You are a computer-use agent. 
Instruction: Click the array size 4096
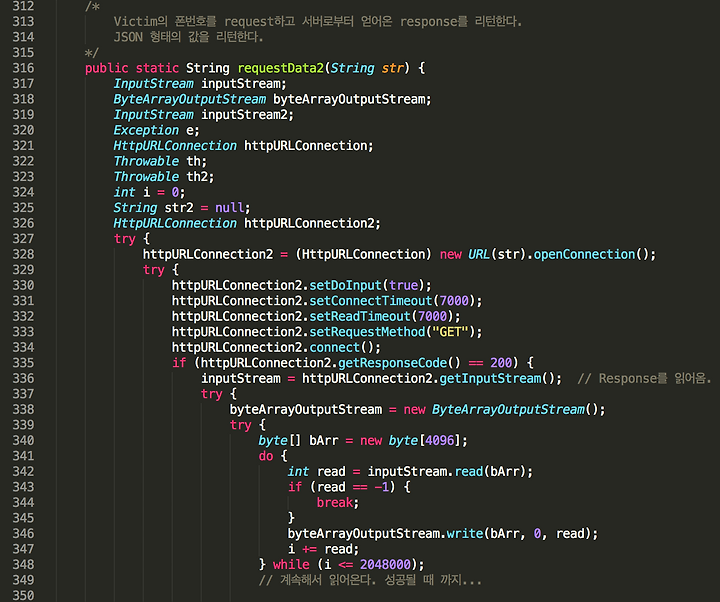click(439, 441)
